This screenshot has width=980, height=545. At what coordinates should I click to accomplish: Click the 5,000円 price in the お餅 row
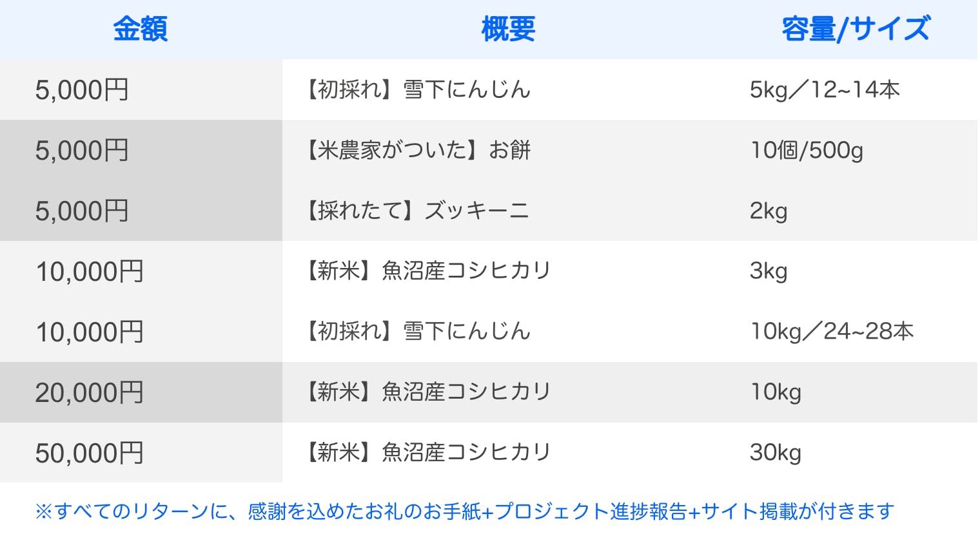click(x=82, y=150)
